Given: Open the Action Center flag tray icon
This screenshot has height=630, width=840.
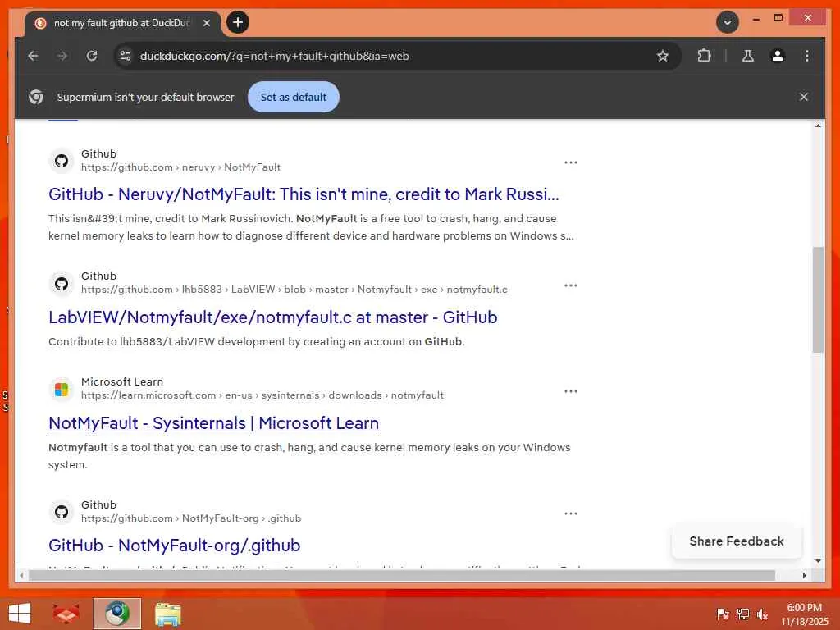Looking at the screenshot, I should (x=723, y=614).
